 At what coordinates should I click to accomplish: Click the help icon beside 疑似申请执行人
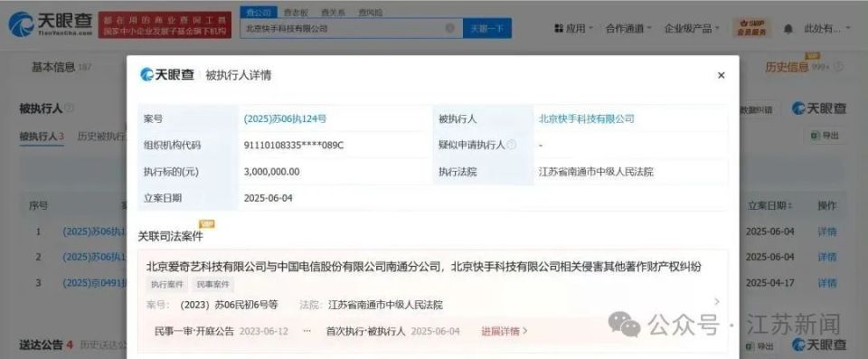tap(512, 146)
